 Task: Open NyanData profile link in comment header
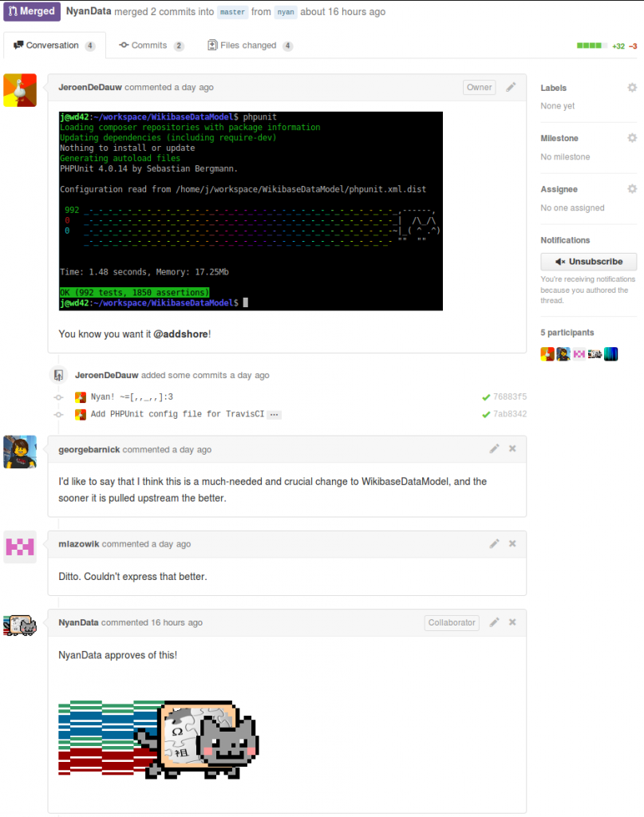78,622
